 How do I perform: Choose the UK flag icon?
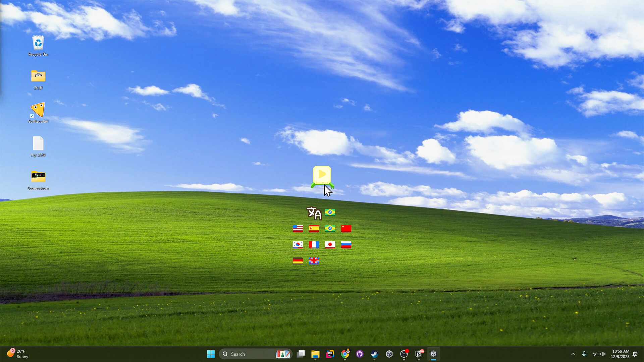[314, 260]
